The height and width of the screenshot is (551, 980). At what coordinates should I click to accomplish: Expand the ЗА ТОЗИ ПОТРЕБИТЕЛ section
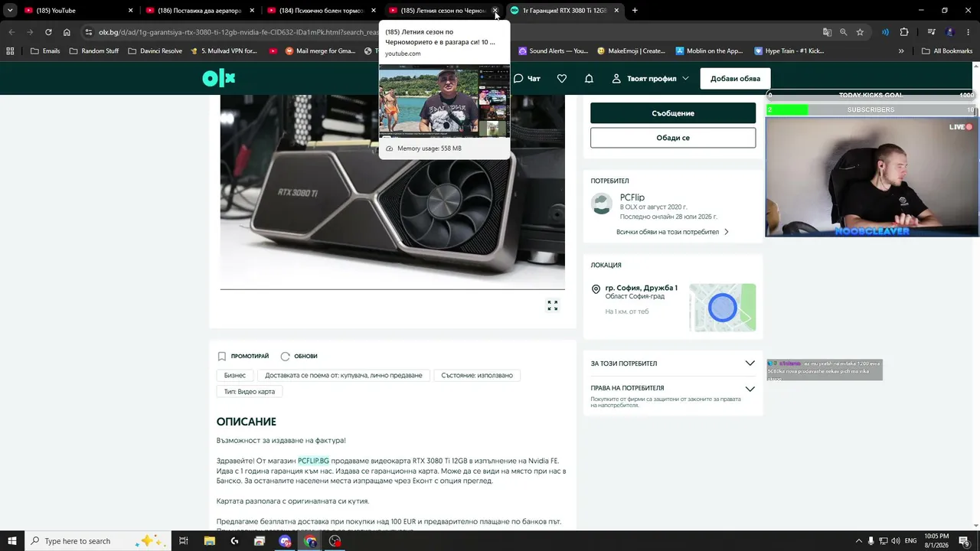(x=673, y=364)
